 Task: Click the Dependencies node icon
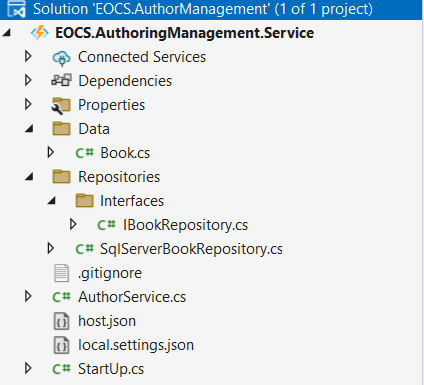pos(61,81)
